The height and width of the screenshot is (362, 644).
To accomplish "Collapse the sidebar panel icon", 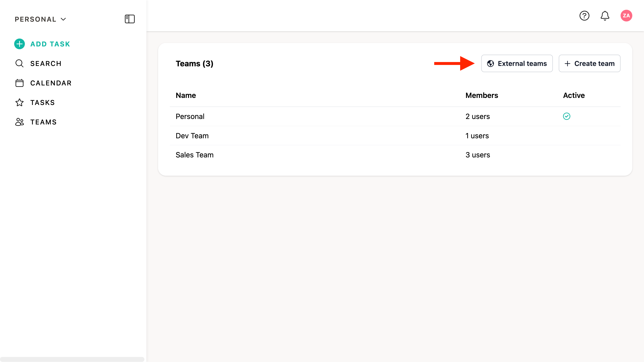I will (x=130, y=19).
